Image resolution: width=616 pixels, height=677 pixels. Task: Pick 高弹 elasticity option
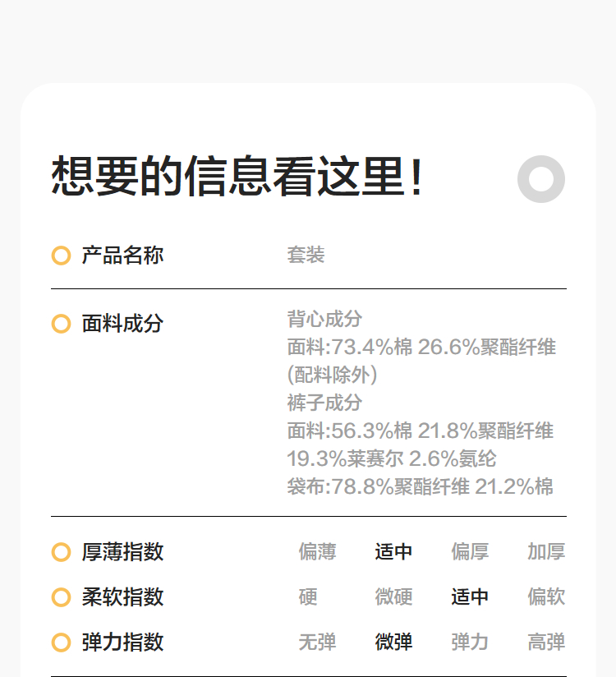(x=546, y=642)
